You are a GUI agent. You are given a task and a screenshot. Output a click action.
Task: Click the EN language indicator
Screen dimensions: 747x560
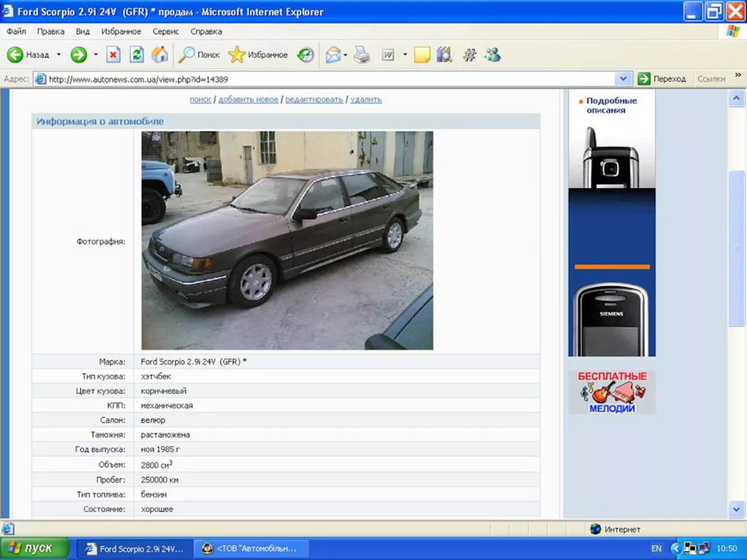point(656,548)
